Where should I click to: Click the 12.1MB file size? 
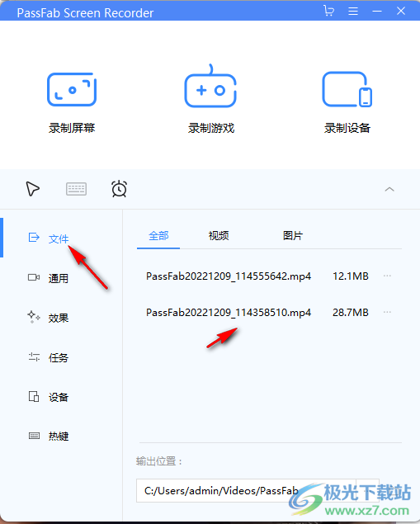coord(351,276)
